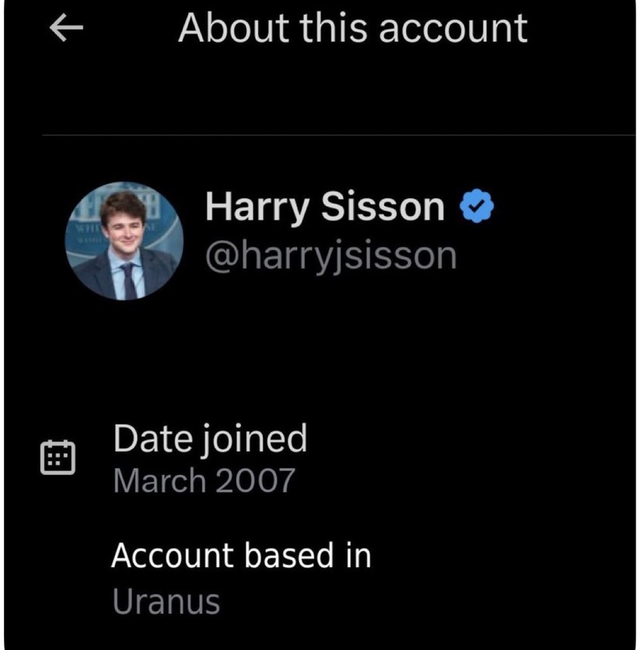
Task: Click the blue verified checkmark badge
Action: (477, 208)
